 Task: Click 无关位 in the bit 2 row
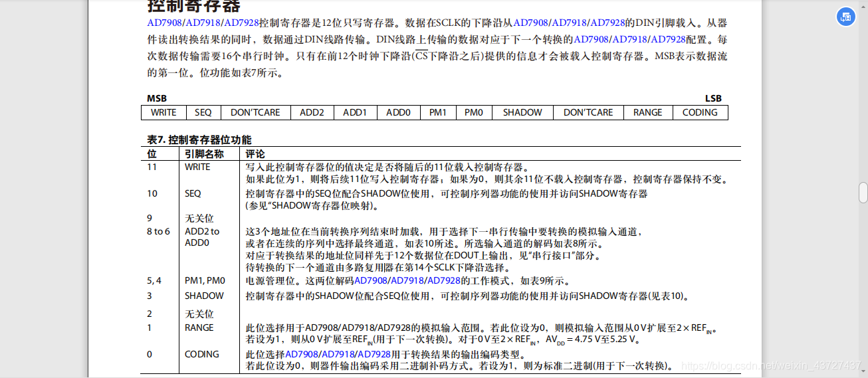click(199, 314)
